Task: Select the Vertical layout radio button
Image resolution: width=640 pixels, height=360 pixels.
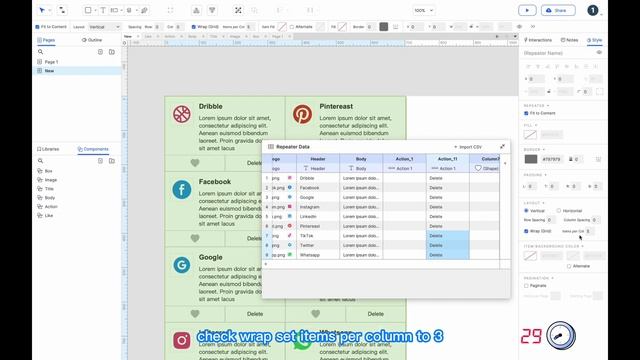Action: point(526,211)
